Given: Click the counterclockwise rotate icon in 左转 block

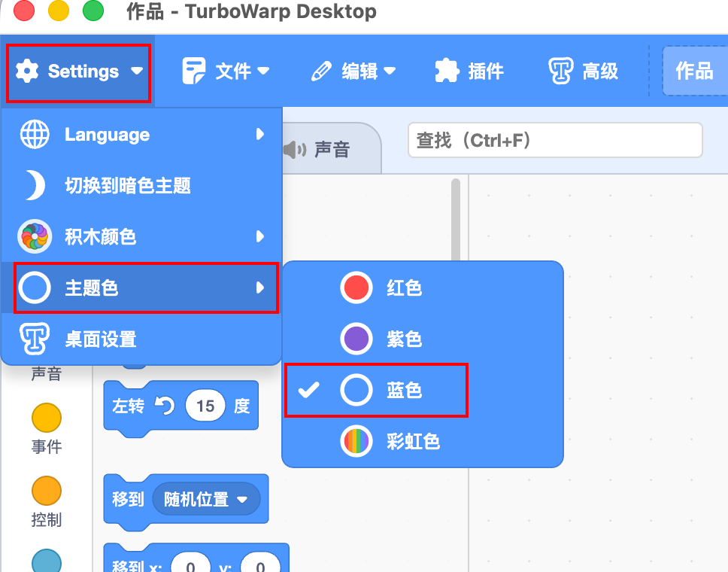Looking at the screenshot, I should (165, 406).
